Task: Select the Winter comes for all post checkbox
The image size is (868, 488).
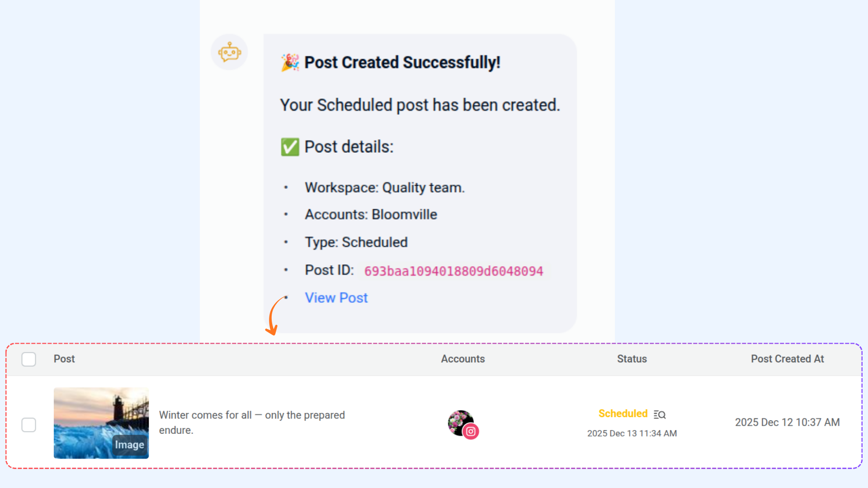Action: tap(29, 425)
